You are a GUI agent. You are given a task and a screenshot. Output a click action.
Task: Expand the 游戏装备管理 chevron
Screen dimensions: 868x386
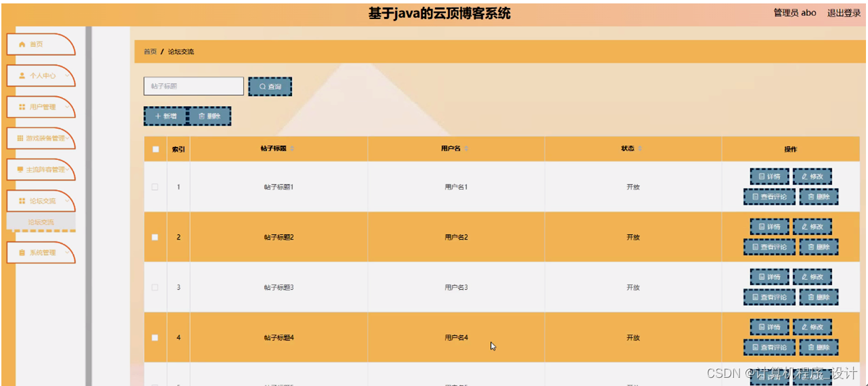pyautogui.click(x=68, y=138)
